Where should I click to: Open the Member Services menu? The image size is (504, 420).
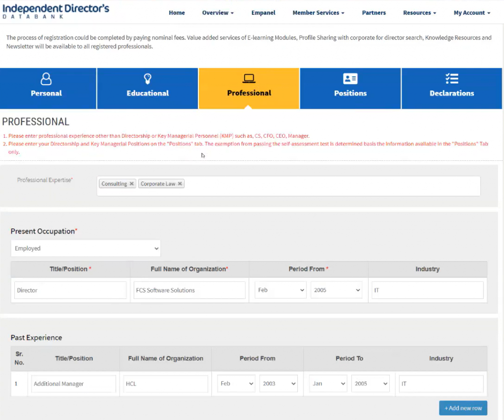tap(318, 13)
